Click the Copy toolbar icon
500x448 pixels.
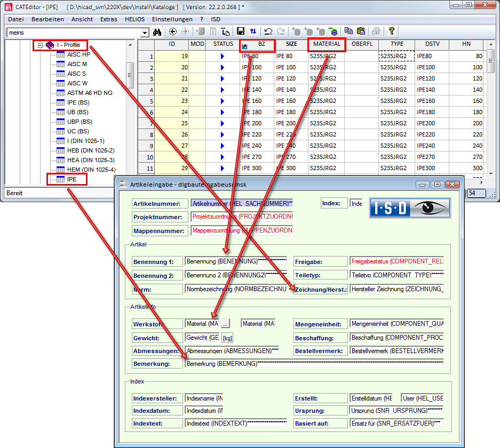pyautogui.click(x=348, y=31)
